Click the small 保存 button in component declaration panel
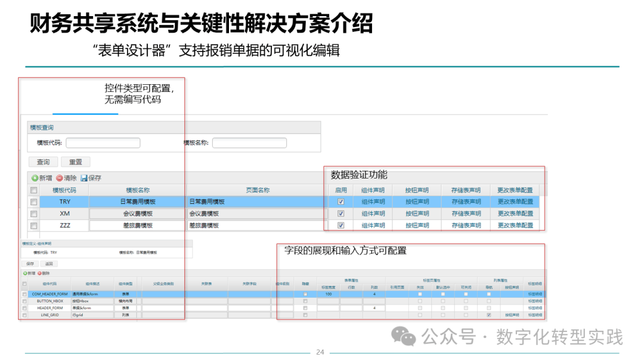 30,264
